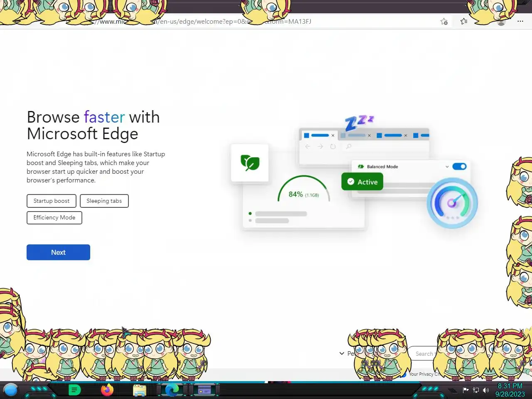
Task: Click the green leaf efficiency icon card
Action: (250, 163)
